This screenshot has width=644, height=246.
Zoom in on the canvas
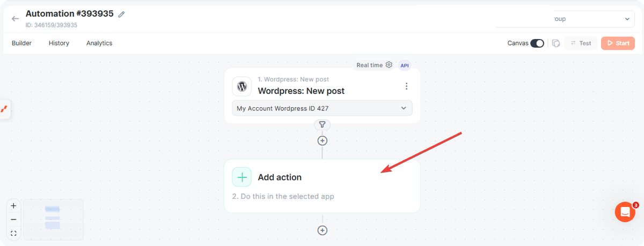[x=13, y=206]
